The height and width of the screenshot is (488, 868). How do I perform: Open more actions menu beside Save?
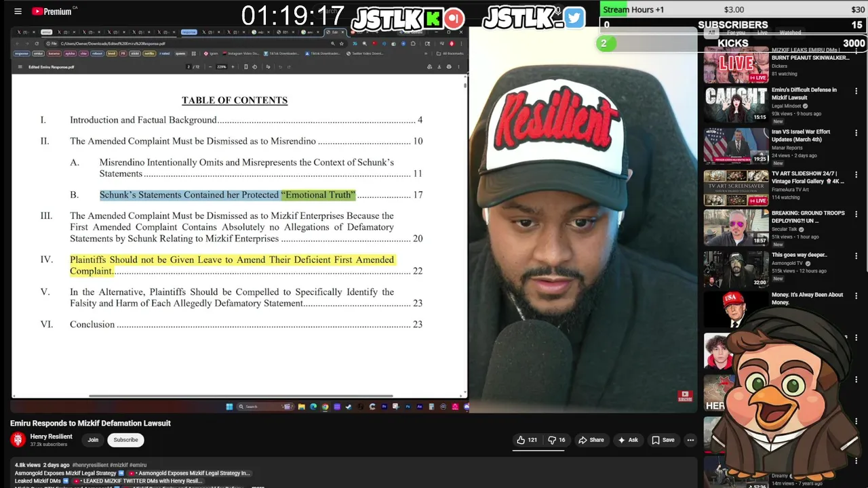click(690, 440)
